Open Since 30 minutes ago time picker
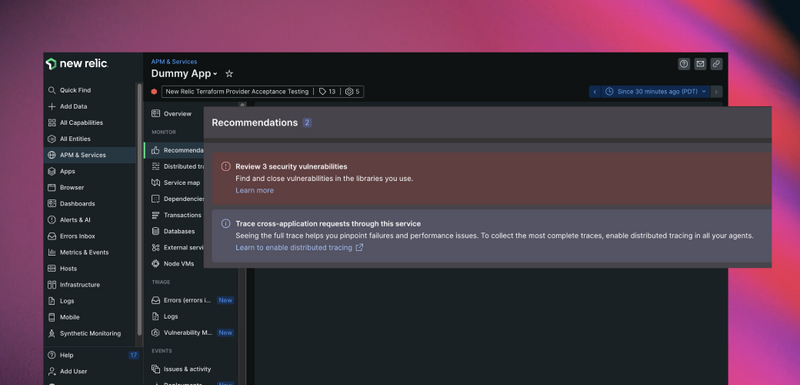This screenshot has width=800, height=385. pos(656,92)
